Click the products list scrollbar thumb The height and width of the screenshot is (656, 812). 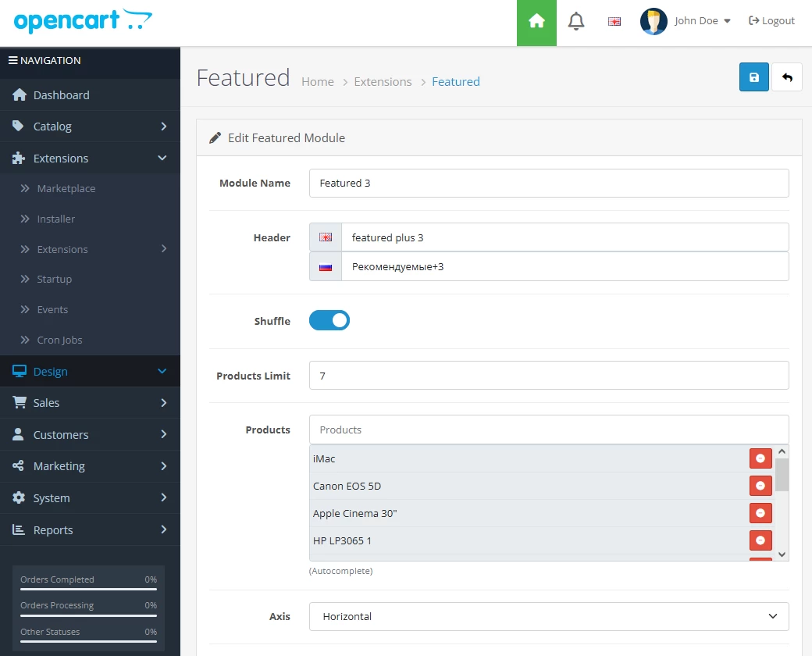click(782, 475)
